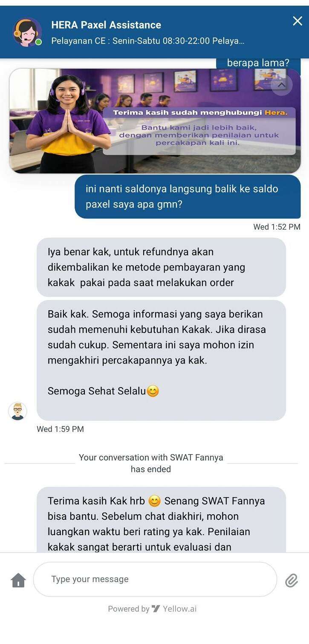309x644 pixels.
Task: Select the 'Iya benar kak' refund reply bubble
Action: (161, 267)
